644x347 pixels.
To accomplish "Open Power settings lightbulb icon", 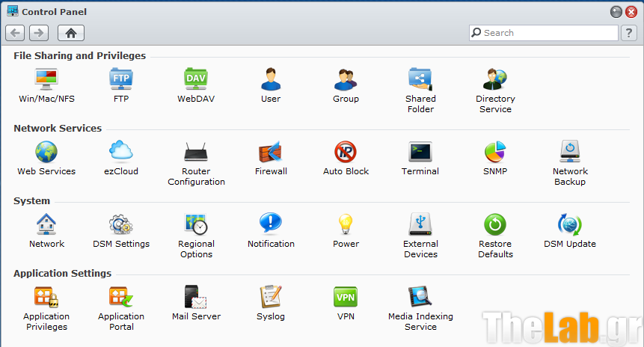I will pos(346,224).
